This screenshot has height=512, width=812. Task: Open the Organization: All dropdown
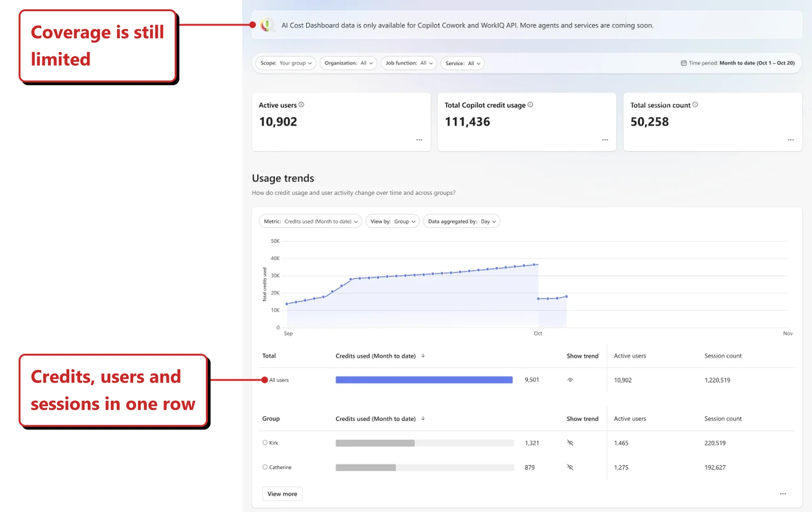348,63
